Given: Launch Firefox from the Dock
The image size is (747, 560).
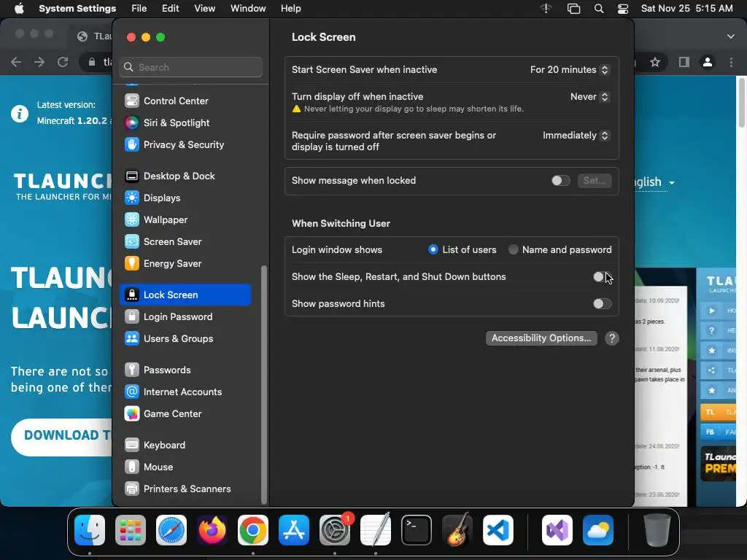Looking at the screenshot, I should coord(212,530).
